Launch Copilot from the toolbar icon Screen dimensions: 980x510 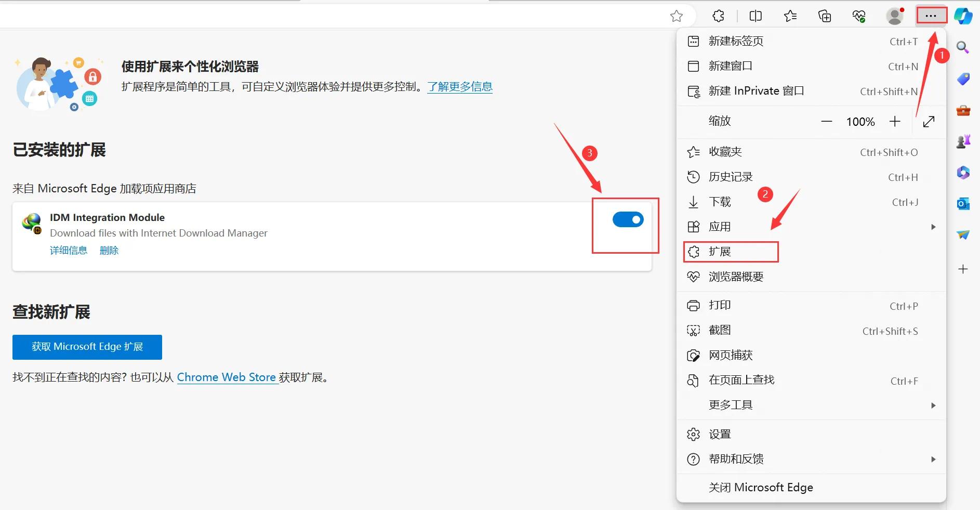(x=963, y=16)
